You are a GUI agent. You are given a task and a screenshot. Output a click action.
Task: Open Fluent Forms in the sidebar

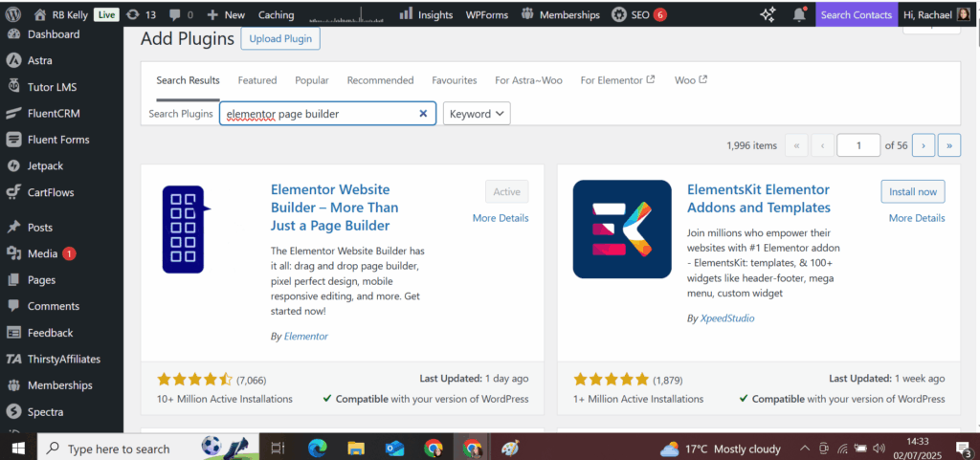click(57, 140)
